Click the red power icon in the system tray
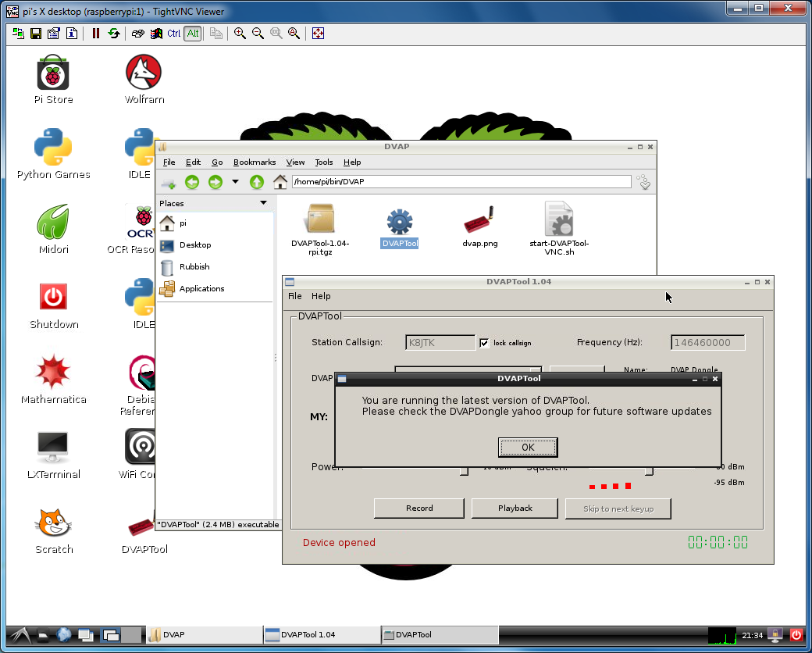Screen dimensions: 812x653 796,634
